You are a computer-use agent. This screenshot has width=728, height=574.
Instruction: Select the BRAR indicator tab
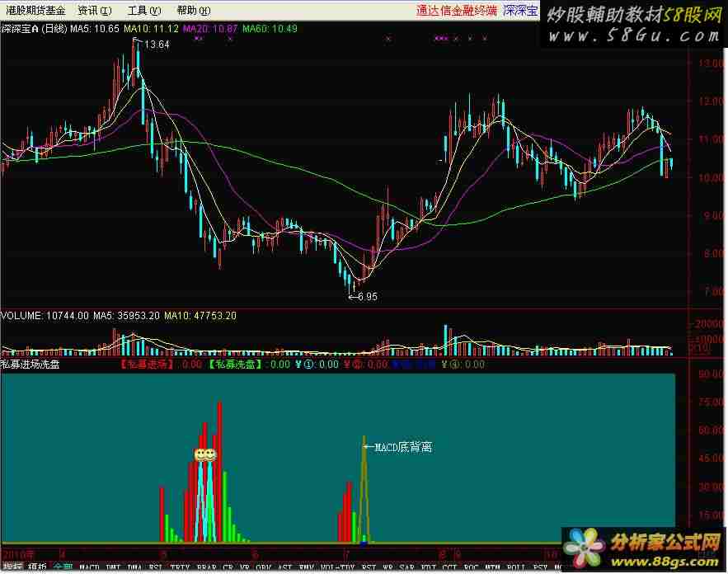(x=207, y=567)
